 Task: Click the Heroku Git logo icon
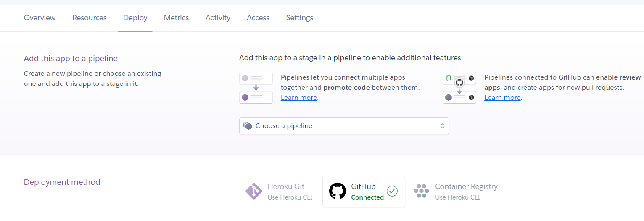pos(254,192)
